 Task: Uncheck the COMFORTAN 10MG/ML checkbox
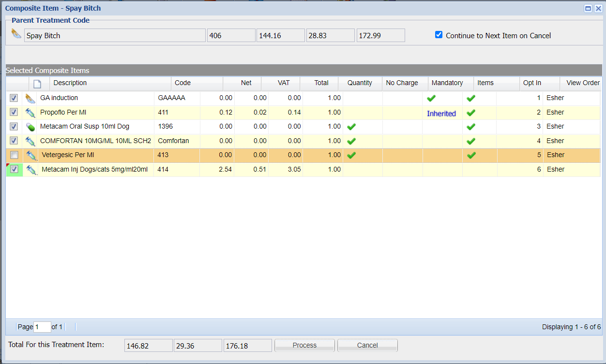[14, 141]
